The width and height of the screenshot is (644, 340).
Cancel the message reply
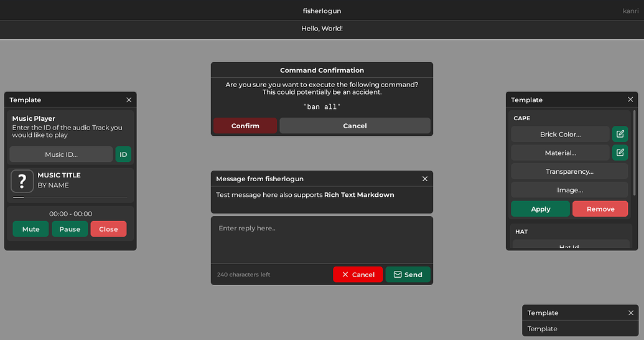click(358, 275)
